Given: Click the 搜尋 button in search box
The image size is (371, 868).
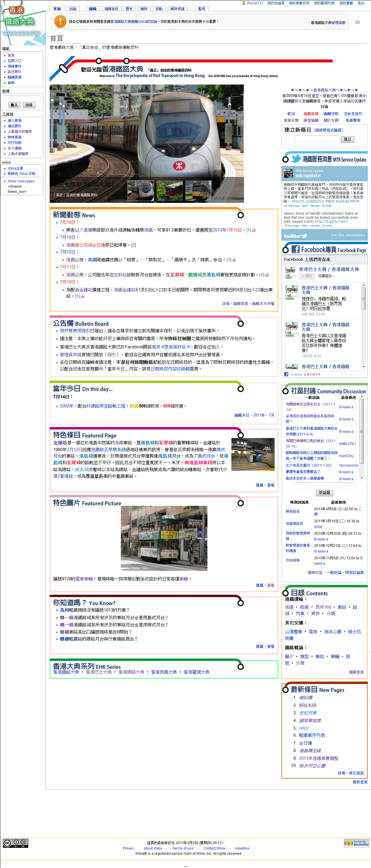Looking at the screenshot, I should click(29, 105).
